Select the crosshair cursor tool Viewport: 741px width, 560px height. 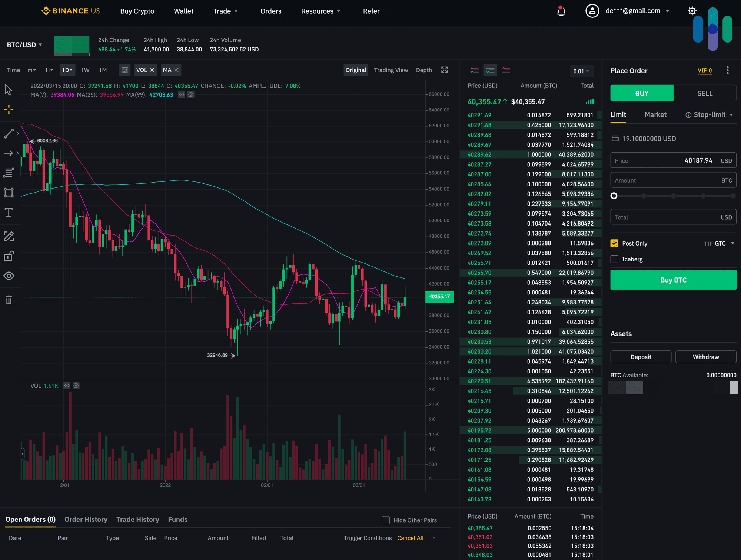pos(9,109)
